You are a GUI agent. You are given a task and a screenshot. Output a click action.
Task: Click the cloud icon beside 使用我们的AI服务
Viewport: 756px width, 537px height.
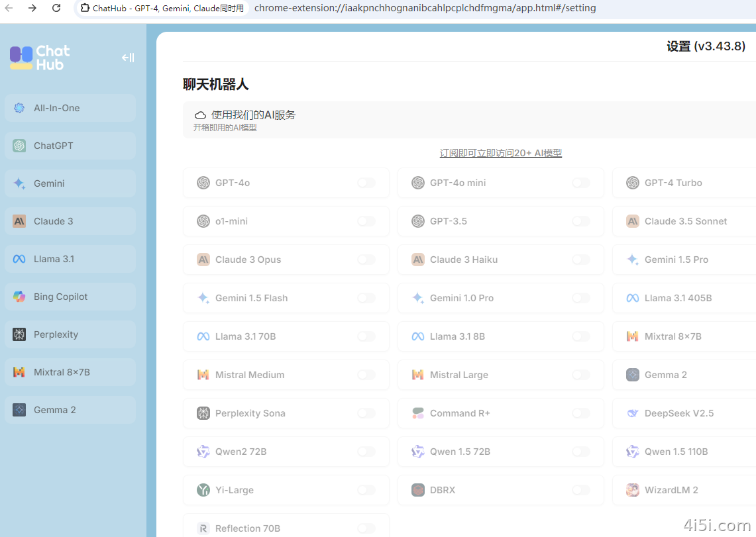200,115
